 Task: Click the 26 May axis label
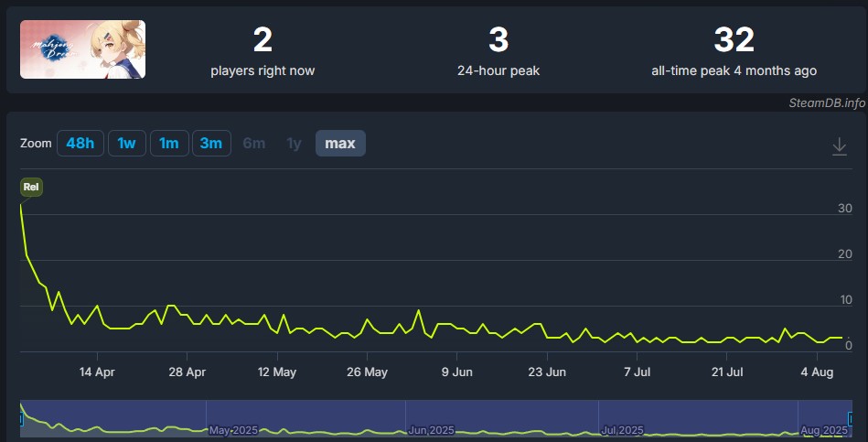(x=367, y=372)
